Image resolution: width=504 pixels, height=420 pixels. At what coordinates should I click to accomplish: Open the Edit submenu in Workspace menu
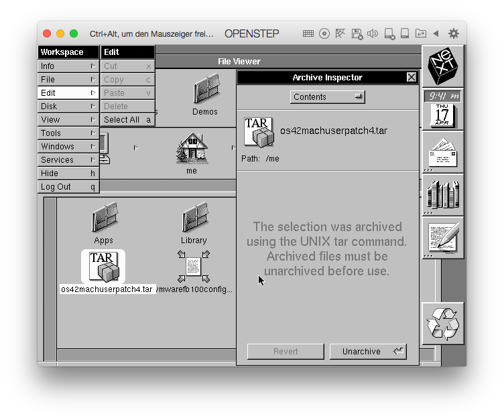[68, 93]
